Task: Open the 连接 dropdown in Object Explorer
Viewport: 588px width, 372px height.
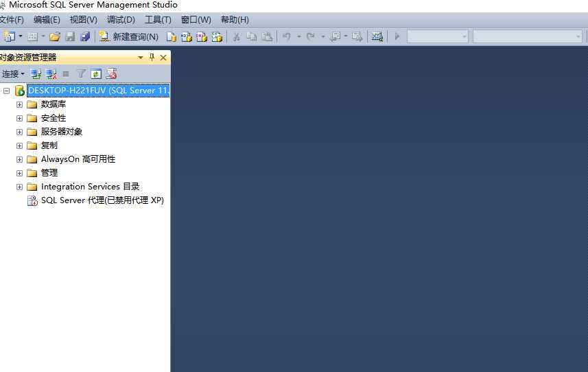Action: [13, 74]
